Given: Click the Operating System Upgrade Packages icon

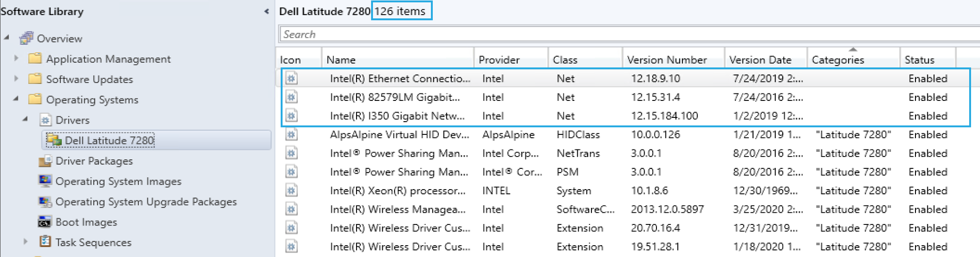Looking at the screenshot, I should pos(45,202).
